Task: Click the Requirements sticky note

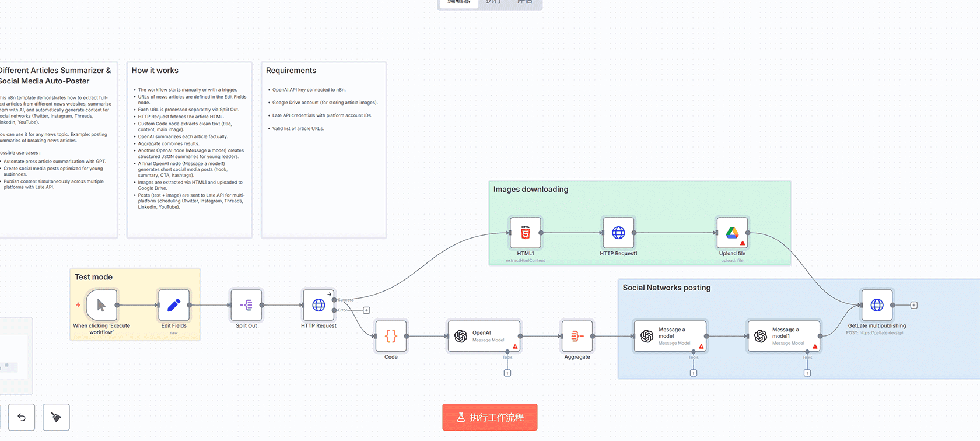Action: pyautogui.click(x=324, y=175)
